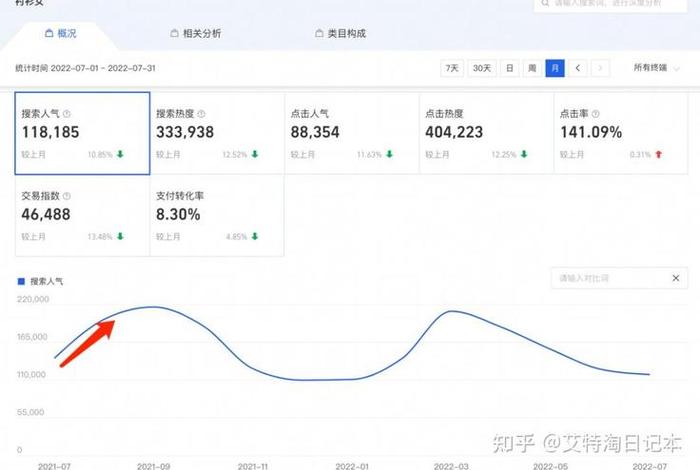Go to next period arrow
700x470 pixels.
(600, 68)
